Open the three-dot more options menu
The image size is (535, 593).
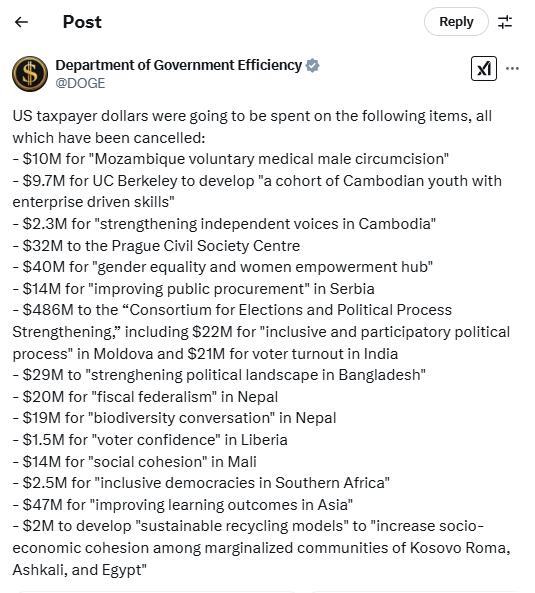[512, 68]
